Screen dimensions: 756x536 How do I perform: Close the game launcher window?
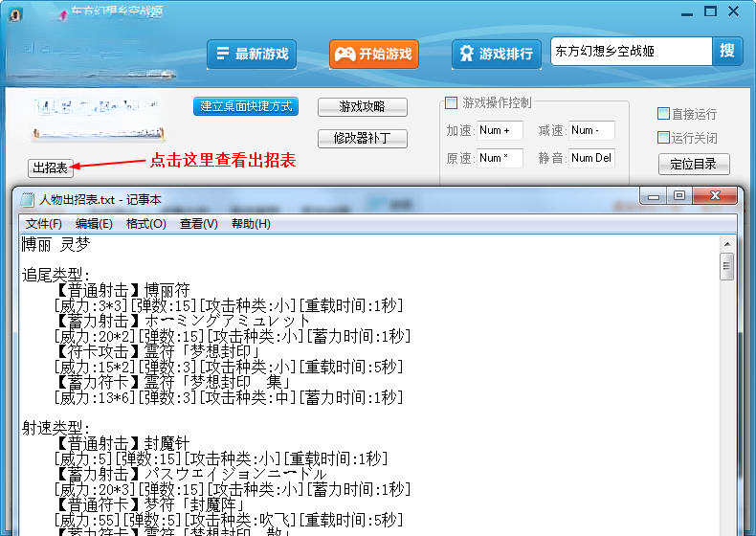click(733, 11)
